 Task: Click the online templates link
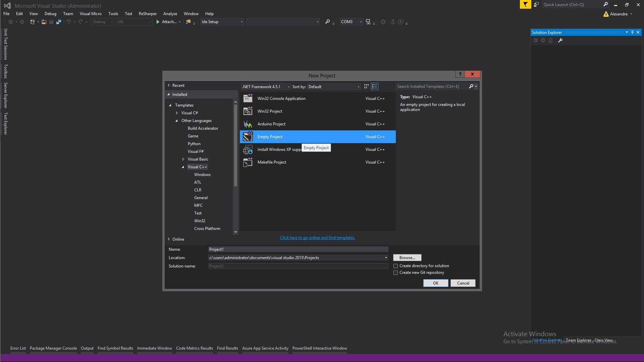pos(317,237)
